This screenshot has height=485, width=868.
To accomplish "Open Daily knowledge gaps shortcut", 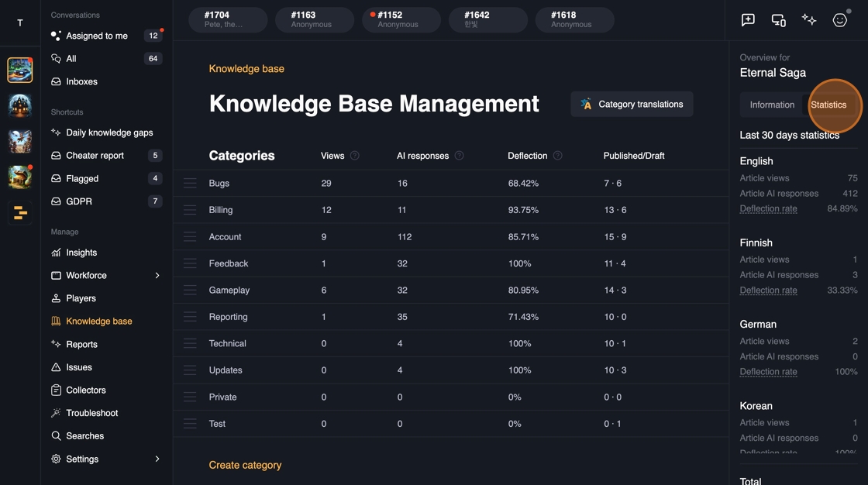I will coord(109,132).
